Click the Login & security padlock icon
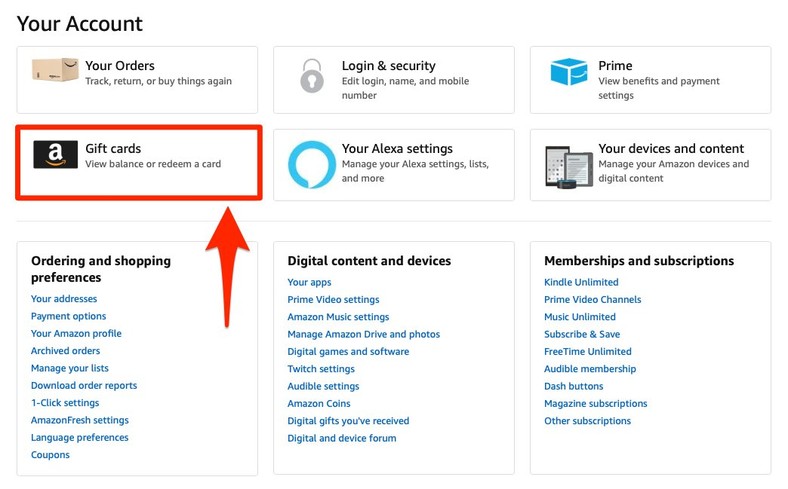The width and height of the screenshot is (788, 489). pos(311,75)
